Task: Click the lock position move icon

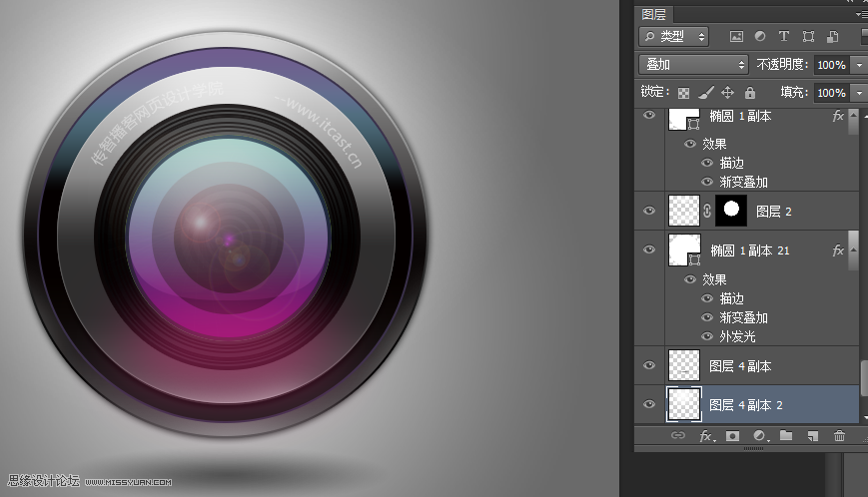Action: (x=727, y=93)
